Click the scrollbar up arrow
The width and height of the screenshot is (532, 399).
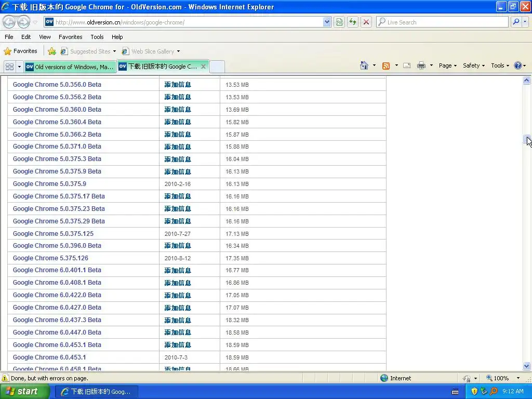pos(527,81)
